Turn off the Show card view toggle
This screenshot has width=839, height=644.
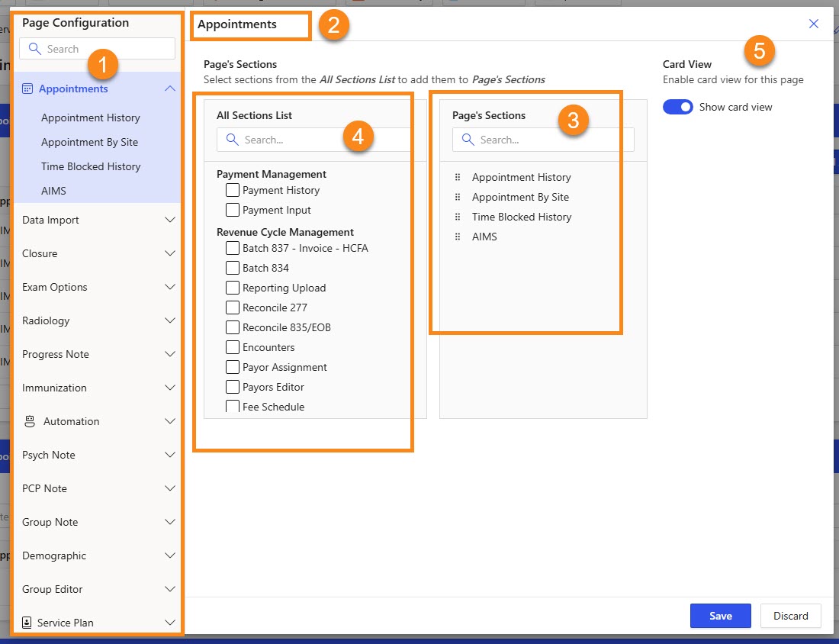(677, 107)
